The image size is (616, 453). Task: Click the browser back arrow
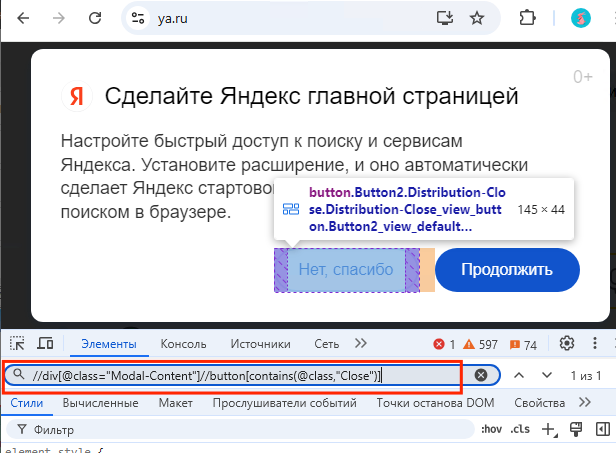19,18
